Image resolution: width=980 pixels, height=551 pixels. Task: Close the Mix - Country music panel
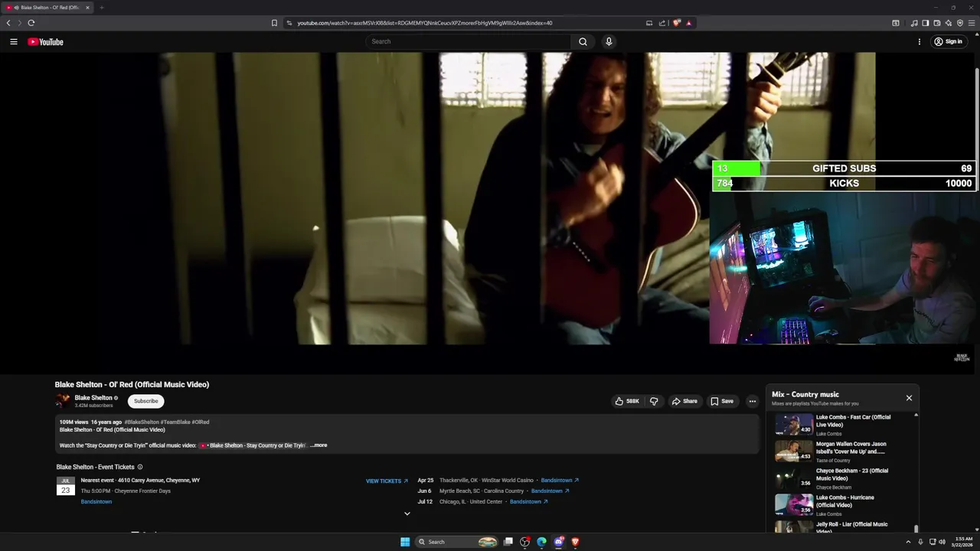(909, 398)
